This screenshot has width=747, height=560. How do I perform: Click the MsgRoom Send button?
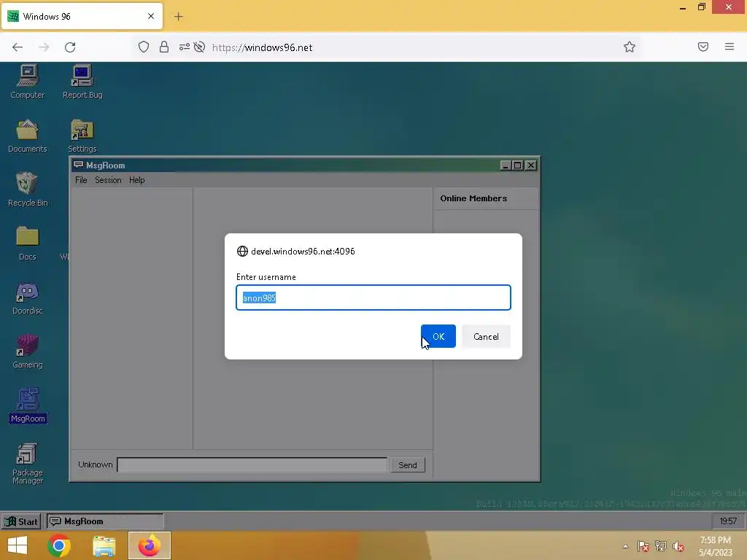click(408, 465)
